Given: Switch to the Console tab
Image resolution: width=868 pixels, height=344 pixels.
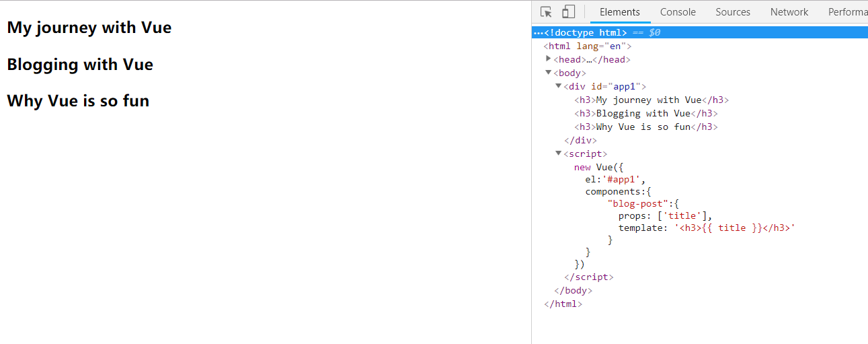Looking at the screenshot, I should [678, 12].
